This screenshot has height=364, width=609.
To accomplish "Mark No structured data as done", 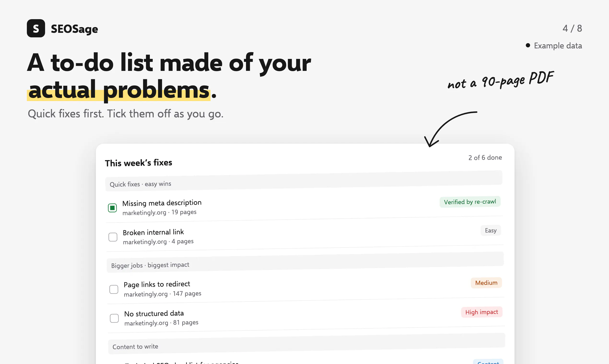I will click(114, 318).
